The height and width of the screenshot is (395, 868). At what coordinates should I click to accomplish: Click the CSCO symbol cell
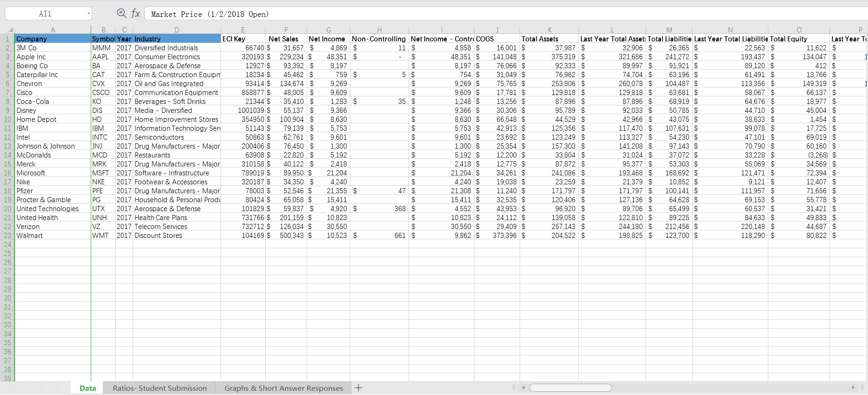[x=103, y=92]
